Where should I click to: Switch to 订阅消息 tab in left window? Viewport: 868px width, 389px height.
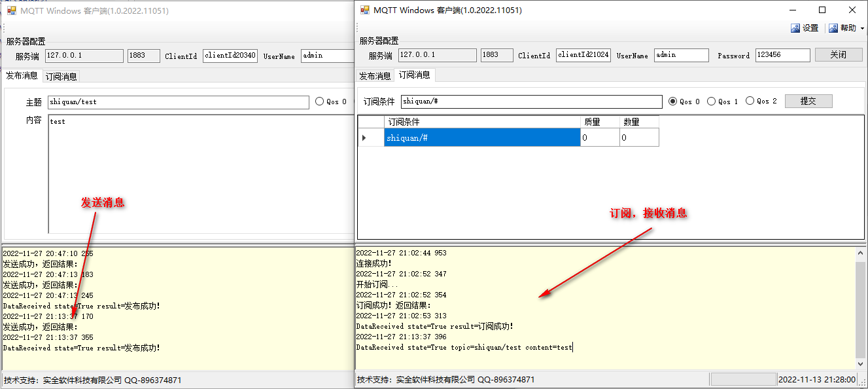pos(61,77)
